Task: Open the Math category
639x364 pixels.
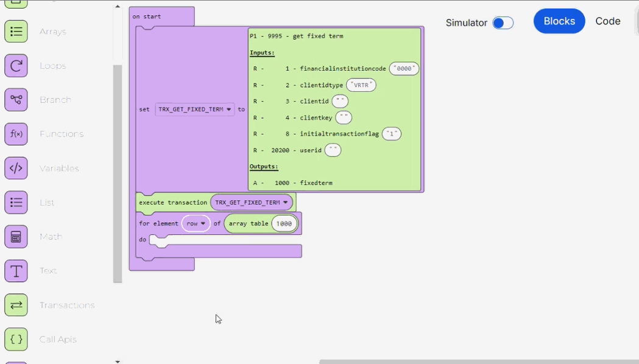Action: tap(16, 236)
